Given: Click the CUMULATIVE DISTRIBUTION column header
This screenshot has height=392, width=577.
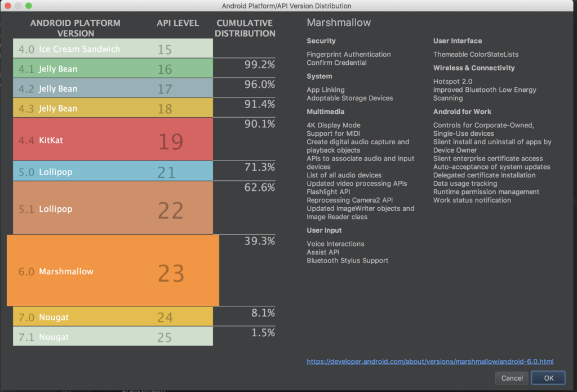Looking at the screenshot, I should pyautogui.click(x=245, y=28).
